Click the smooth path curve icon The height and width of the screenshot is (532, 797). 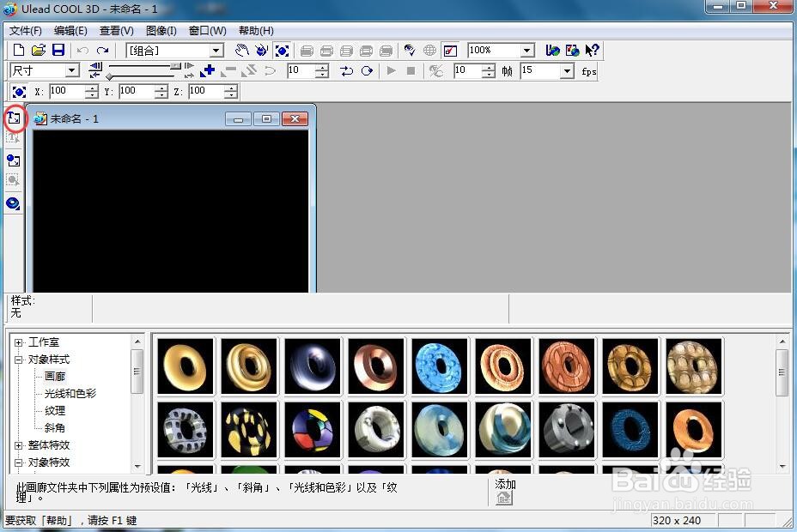pyautogui.click(x=270, y=70)
